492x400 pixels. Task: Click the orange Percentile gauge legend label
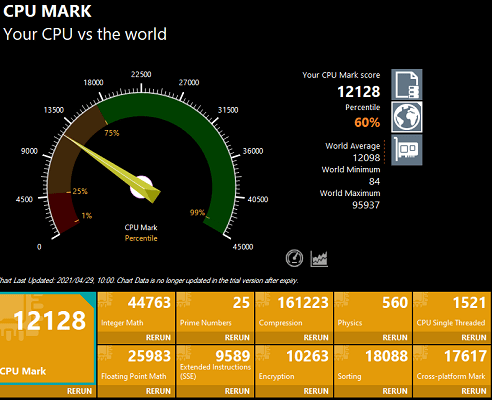[141, 238]
